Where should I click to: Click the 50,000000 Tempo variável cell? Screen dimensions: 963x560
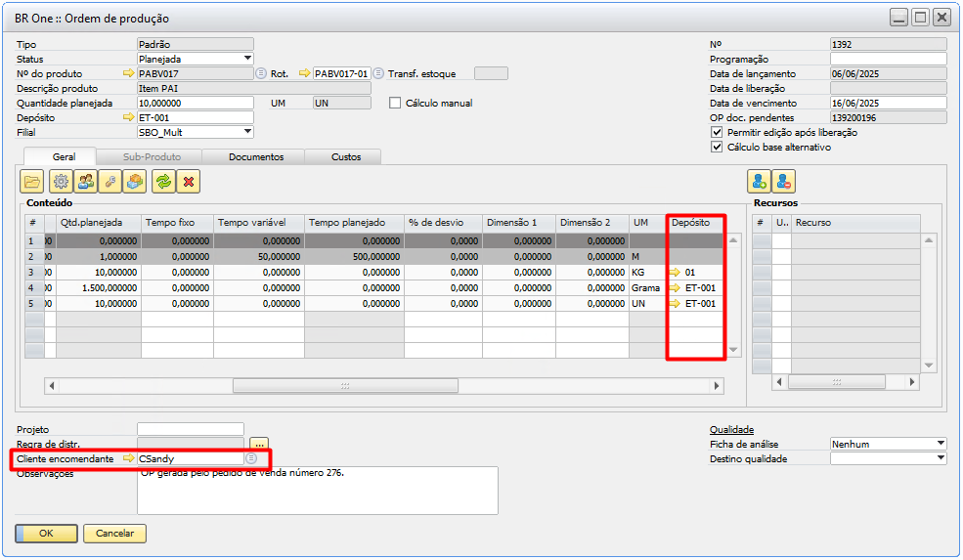(259, 257)
